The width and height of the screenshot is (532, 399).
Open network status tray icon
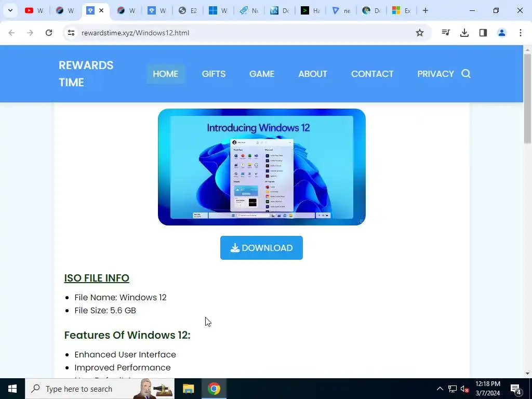click(453, 389)
